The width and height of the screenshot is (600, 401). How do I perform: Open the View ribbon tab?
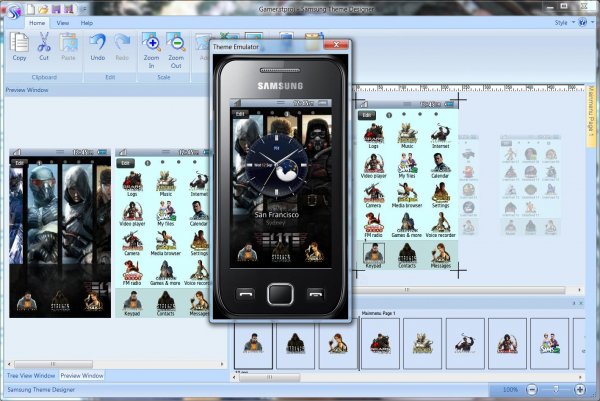click(x=63, y=23)
